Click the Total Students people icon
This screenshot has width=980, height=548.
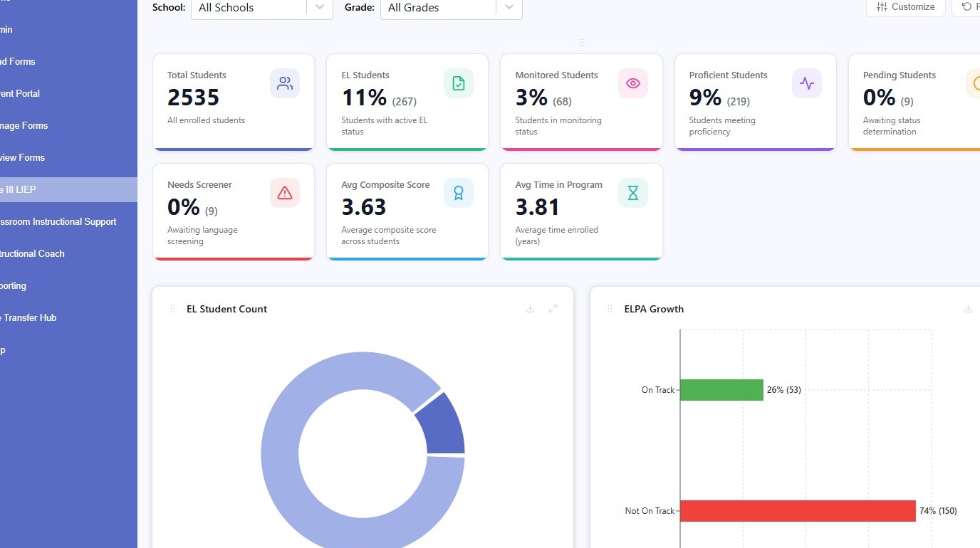tap(285, 83)
